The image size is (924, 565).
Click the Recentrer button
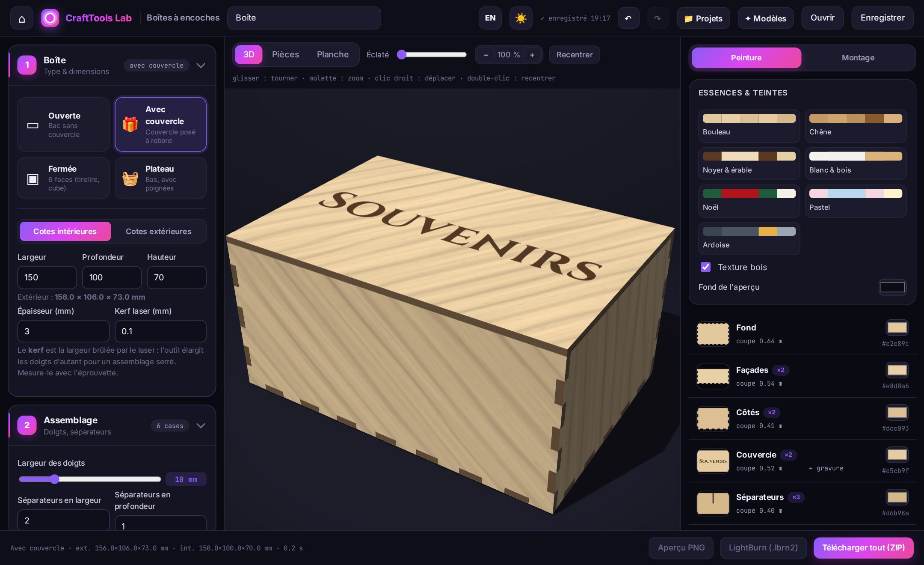[574, 55]
